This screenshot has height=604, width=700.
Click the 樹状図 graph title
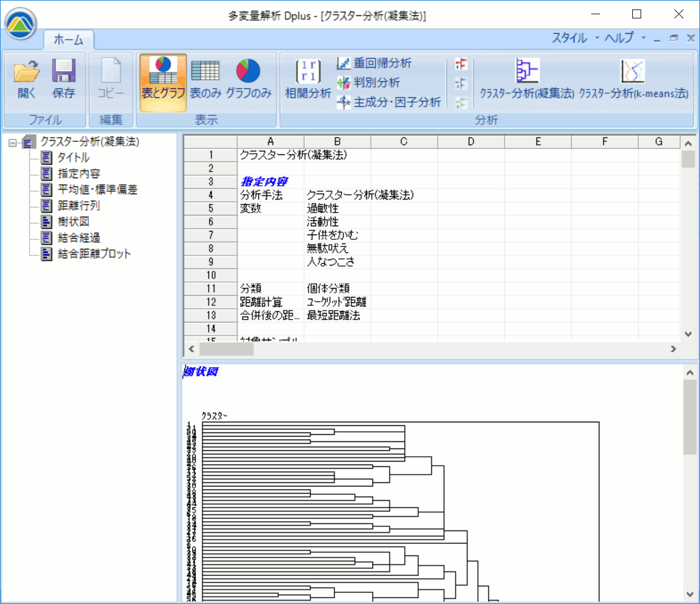[201, 372]
